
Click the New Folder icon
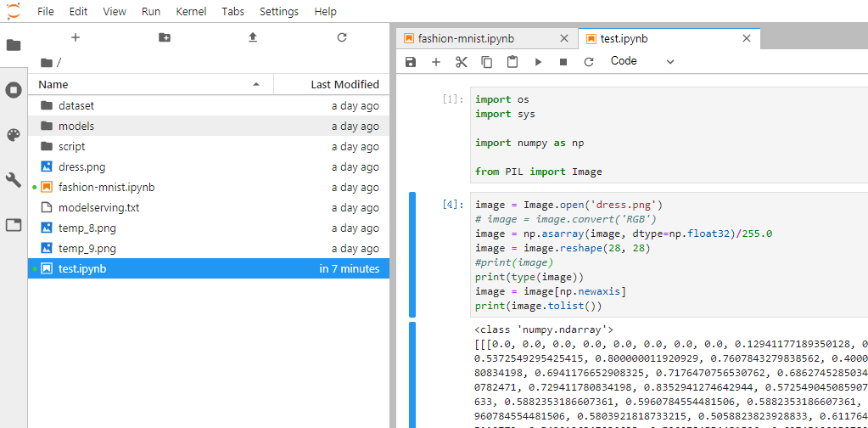click(165, 37)
